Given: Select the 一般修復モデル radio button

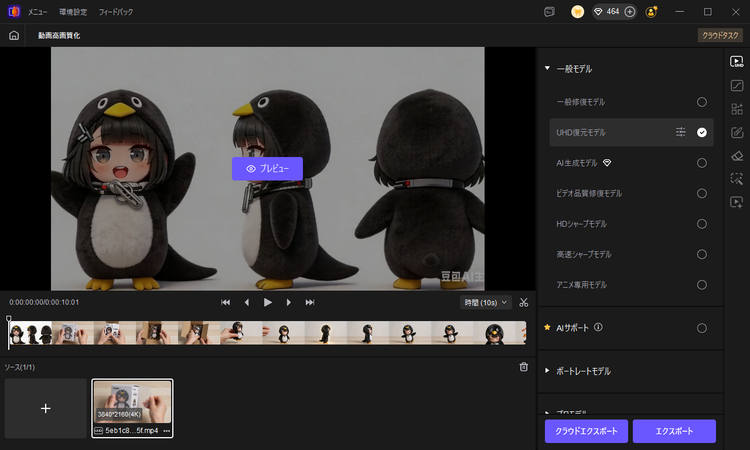Looking at the screenshot, I should coord(702,102).
